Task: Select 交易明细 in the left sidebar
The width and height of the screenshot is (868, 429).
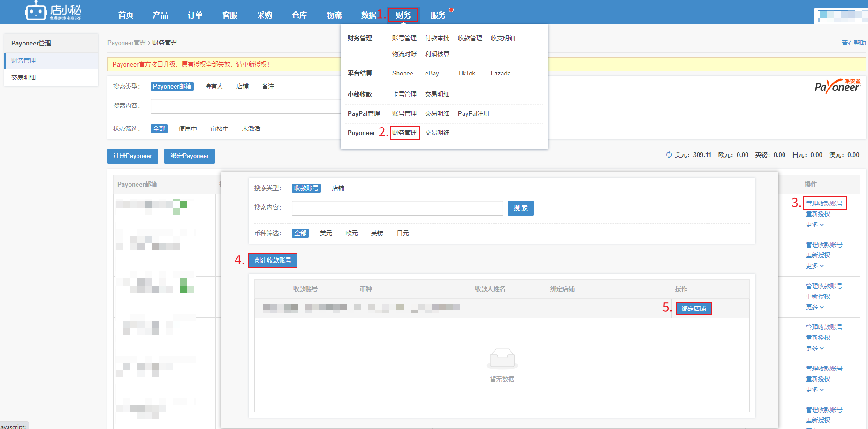Action: (51, 77)
